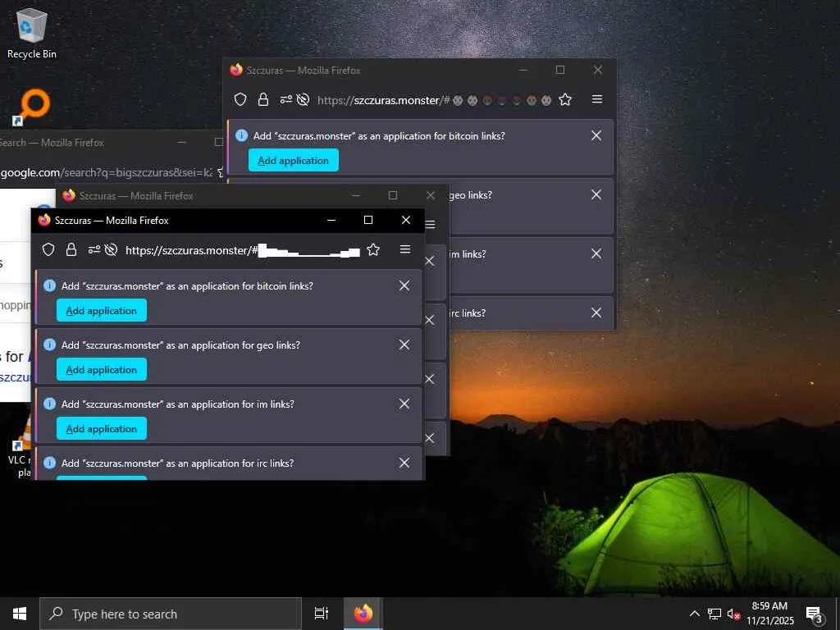
Task: Click info icon of front irc links notification
Action: click(x=49, y=463)
